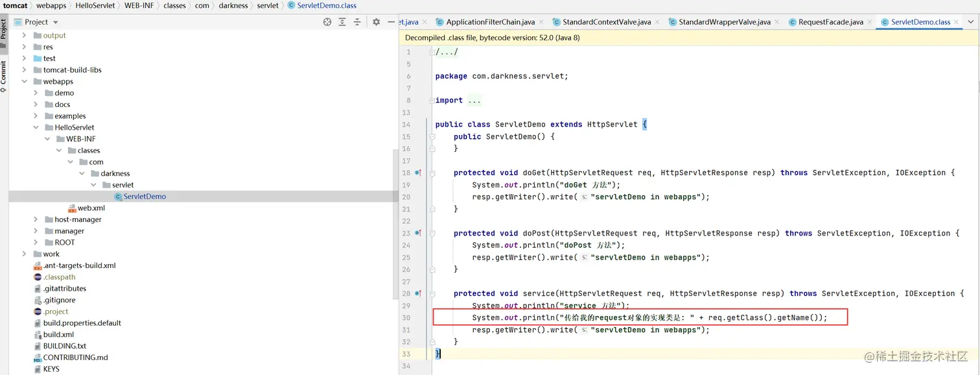Locate opened file with the crosshair icon
Image resolution: width=980 pixels, height=375 pixels.
tap(327, 22)
